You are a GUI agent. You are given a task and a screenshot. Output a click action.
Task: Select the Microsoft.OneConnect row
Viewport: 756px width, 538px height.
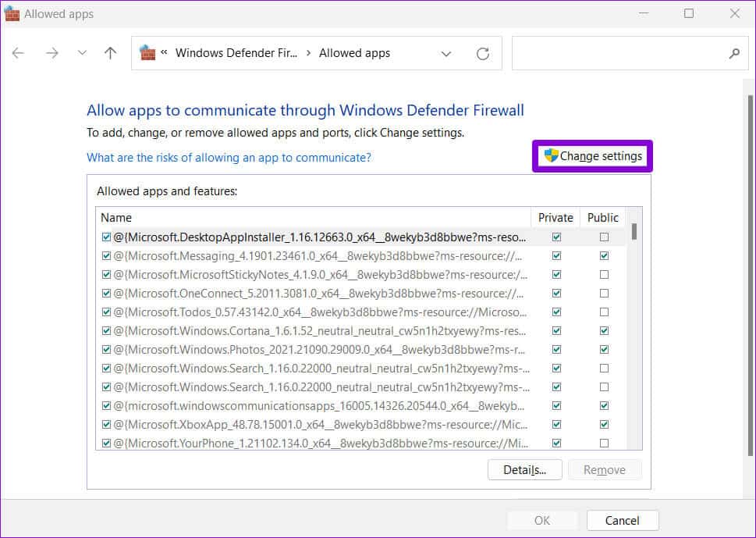360,294
